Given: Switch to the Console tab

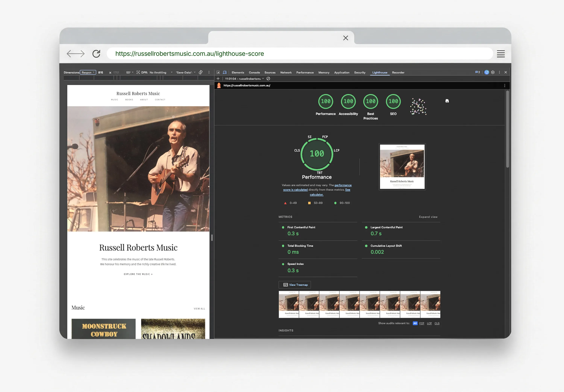Looking at the screenshot, I should pyautogui.click(x=254, y=73).
